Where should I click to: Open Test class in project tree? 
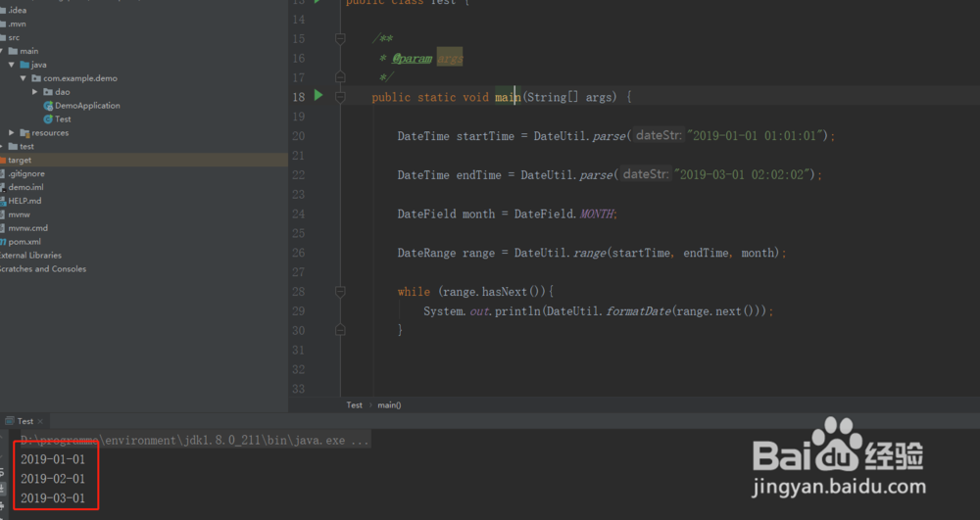[x=63, y=119]
